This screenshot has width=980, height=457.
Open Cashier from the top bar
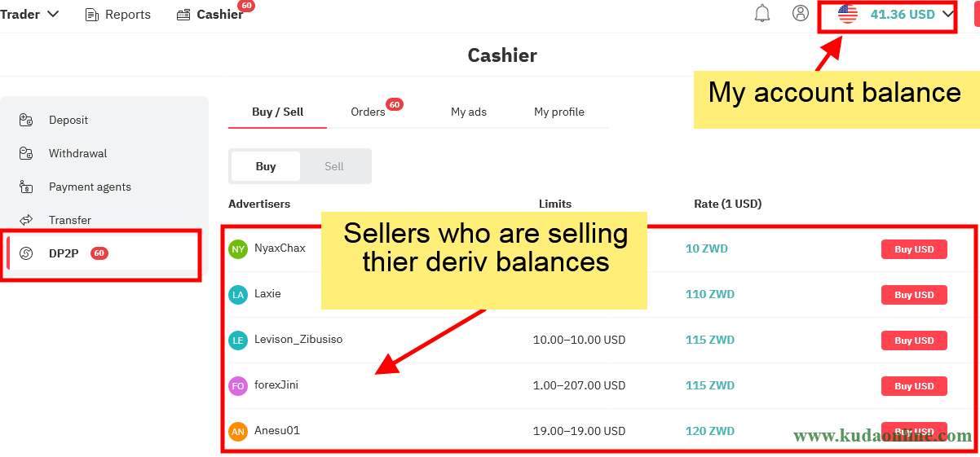coord(210,15)
